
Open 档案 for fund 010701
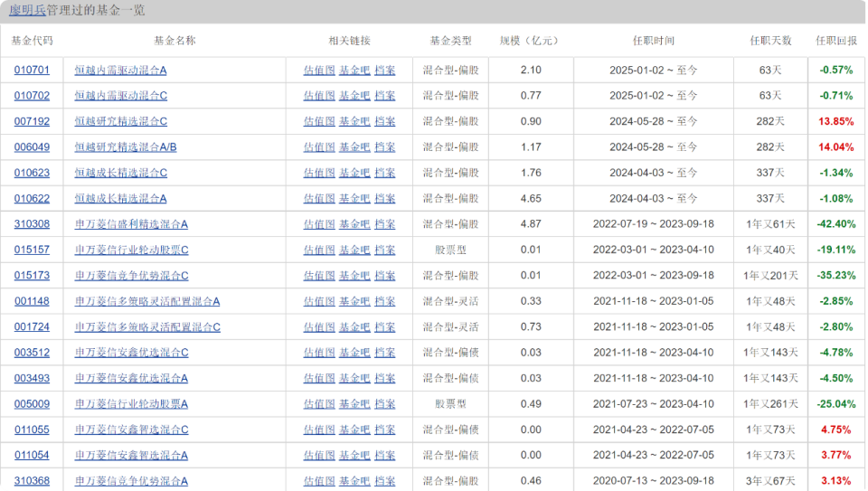(385, 71)
